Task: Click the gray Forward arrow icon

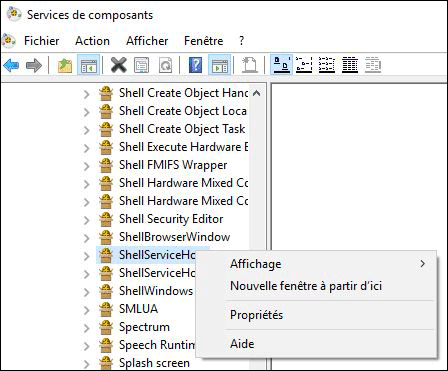Action: (x=34, y=65)
